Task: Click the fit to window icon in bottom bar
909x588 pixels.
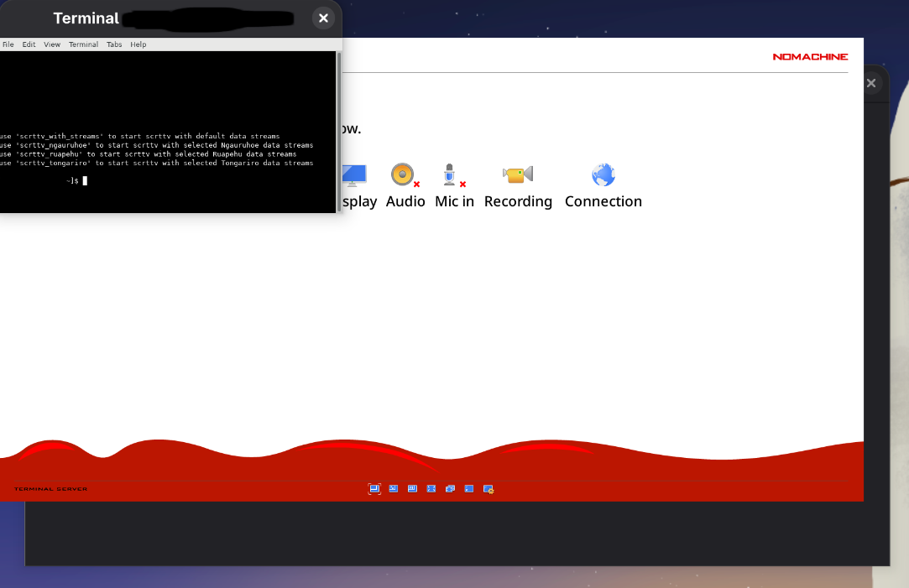Action: pos(393,489)
